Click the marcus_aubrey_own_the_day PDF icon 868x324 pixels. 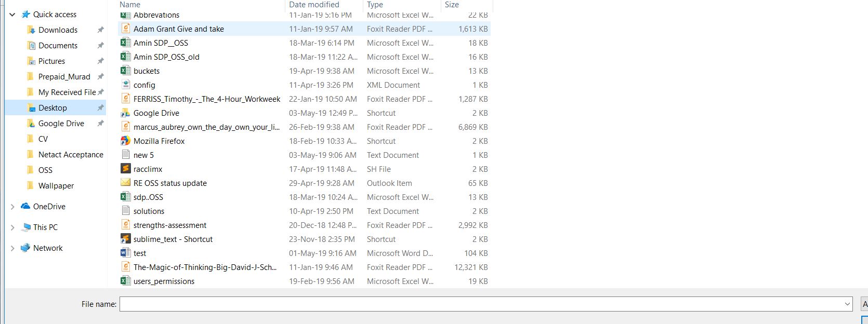point(125,127)
